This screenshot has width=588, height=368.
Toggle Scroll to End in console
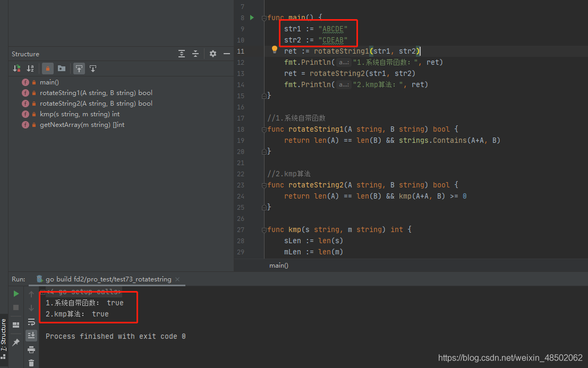point(31,336)
